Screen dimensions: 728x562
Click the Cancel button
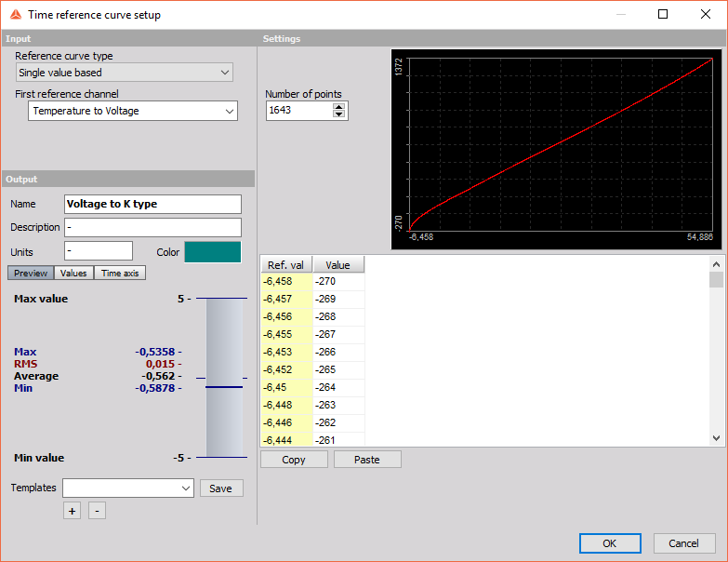tap(684, 543)
